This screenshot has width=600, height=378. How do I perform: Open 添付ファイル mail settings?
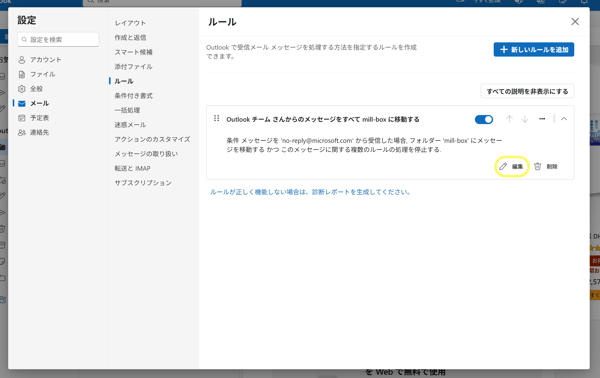coord(134,67)
